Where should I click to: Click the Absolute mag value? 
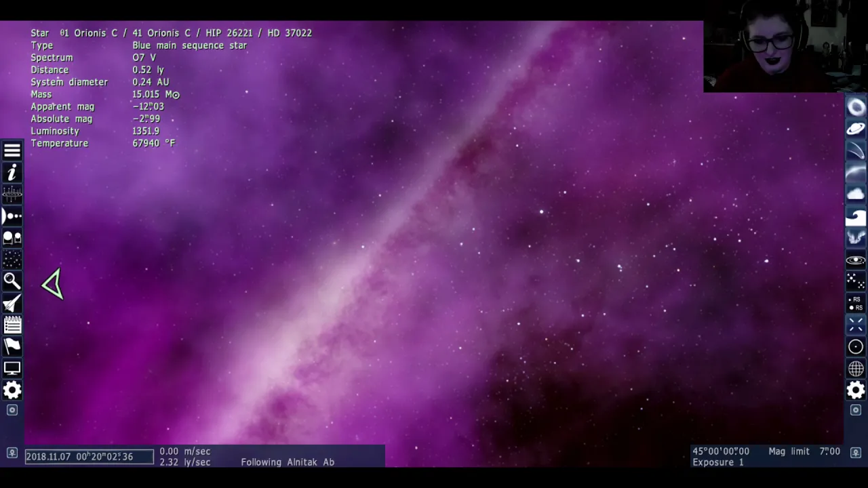146,119
